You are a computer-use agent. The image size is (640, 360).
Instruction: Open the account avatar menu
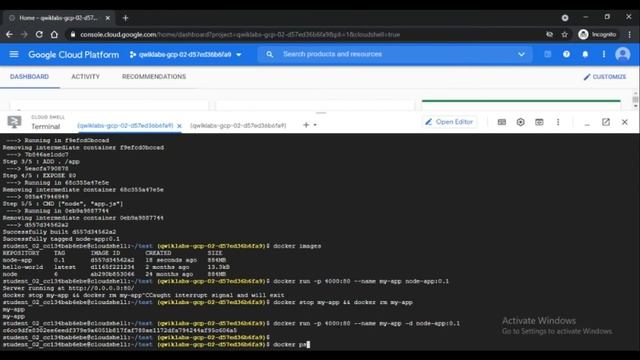622,54
